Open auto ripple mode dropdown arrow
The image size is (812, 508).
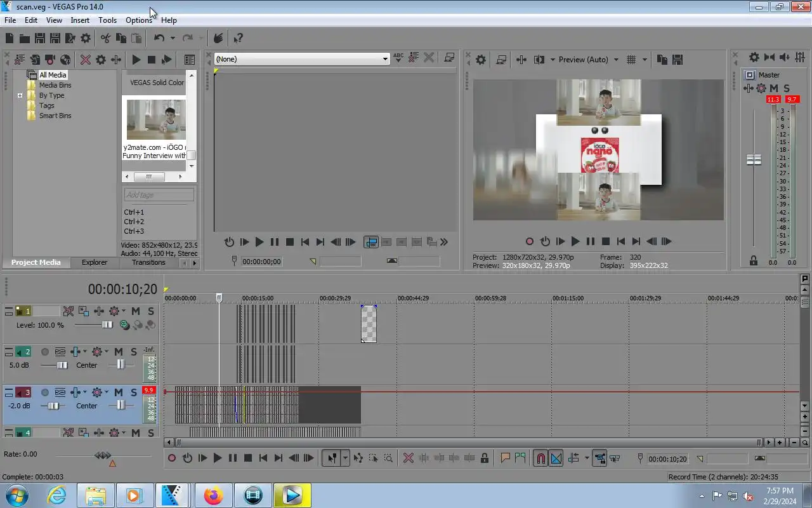(587, 458)
